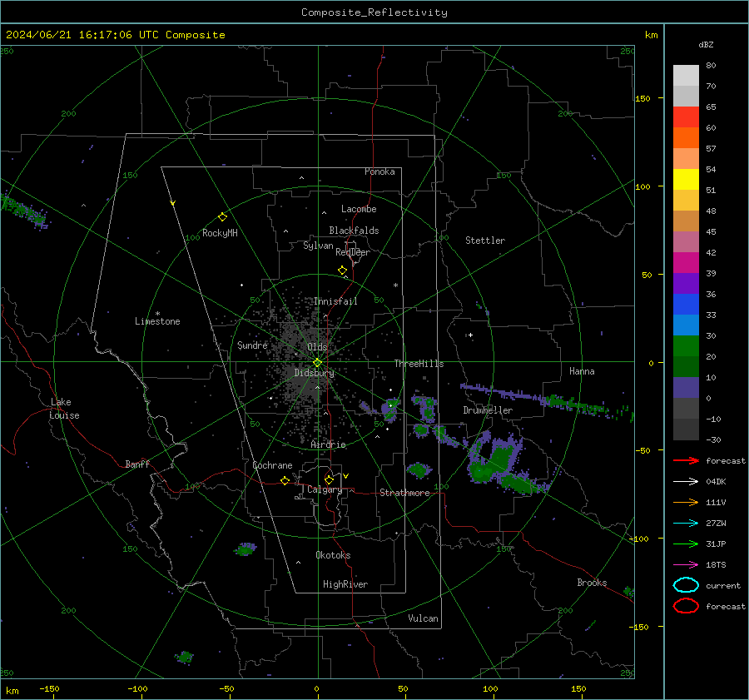Click the Limestone label

[x=157, y=321]
